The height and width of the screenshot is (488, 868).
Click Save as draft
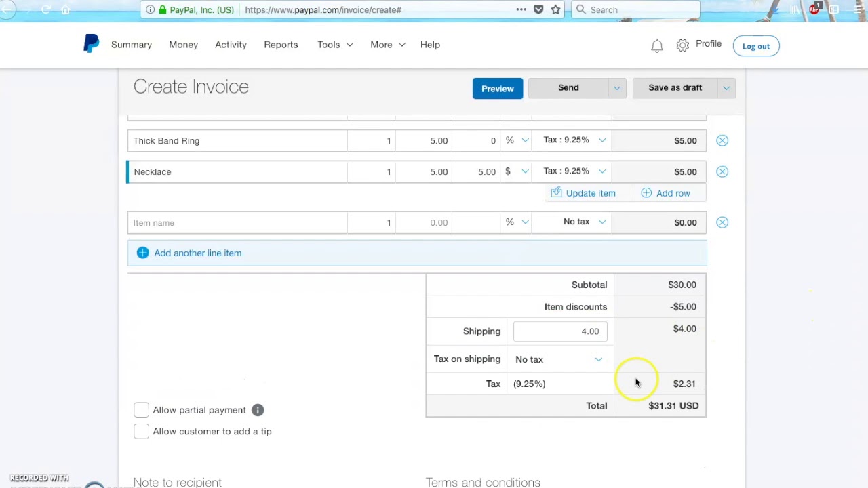[x=675, y=87]
